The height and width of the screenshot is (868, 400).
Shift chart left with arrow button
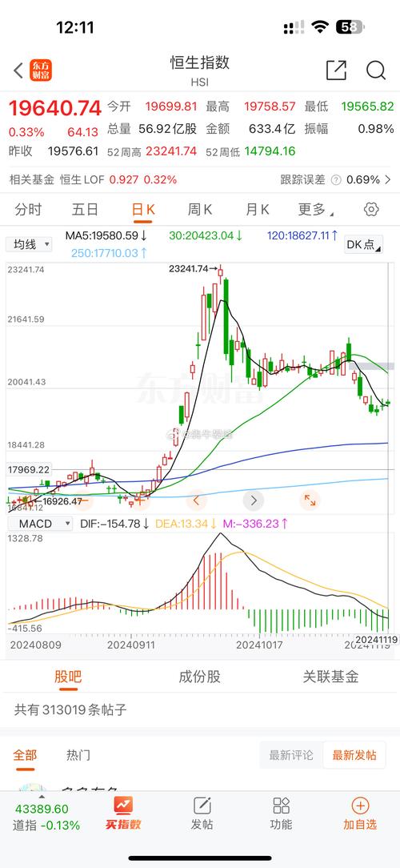(x=196, y=500)
